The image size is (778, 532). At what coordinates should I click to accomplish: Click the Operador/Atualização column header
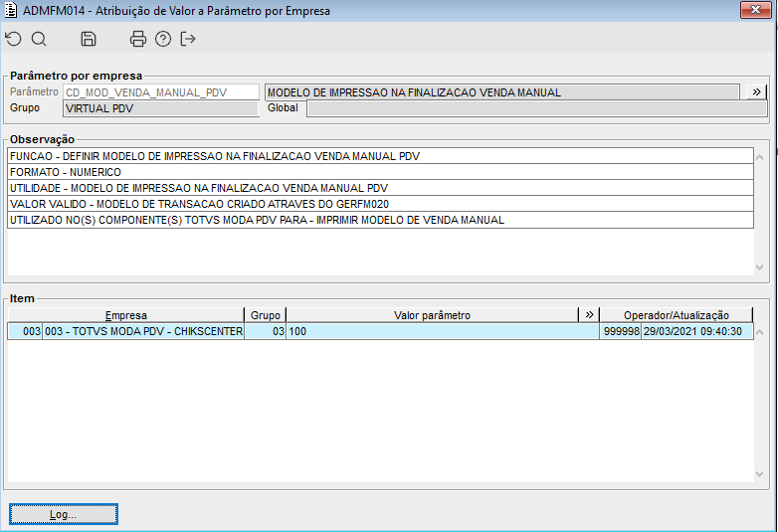tap(677, 315)
